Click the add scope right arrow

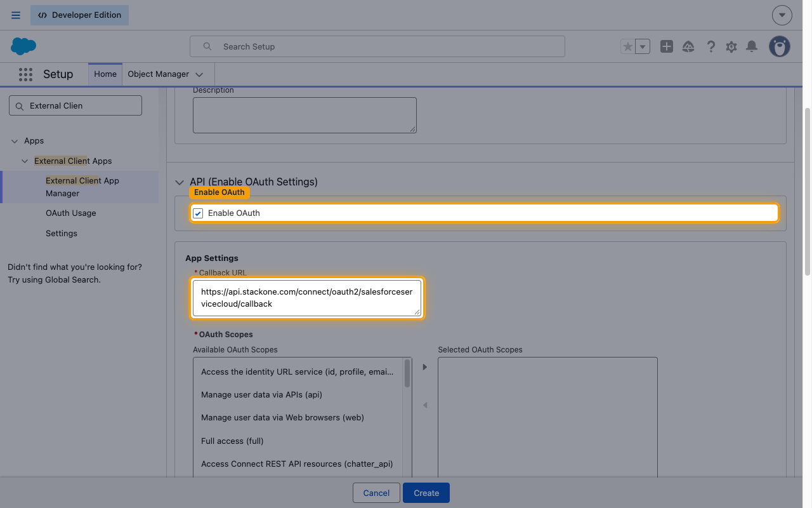(425, 367)
